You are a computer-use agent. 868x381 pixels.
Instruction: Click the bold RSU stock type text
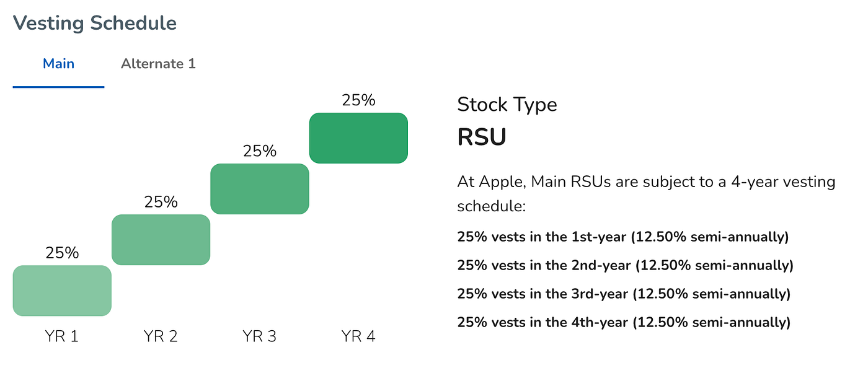(x=482, y=138)
